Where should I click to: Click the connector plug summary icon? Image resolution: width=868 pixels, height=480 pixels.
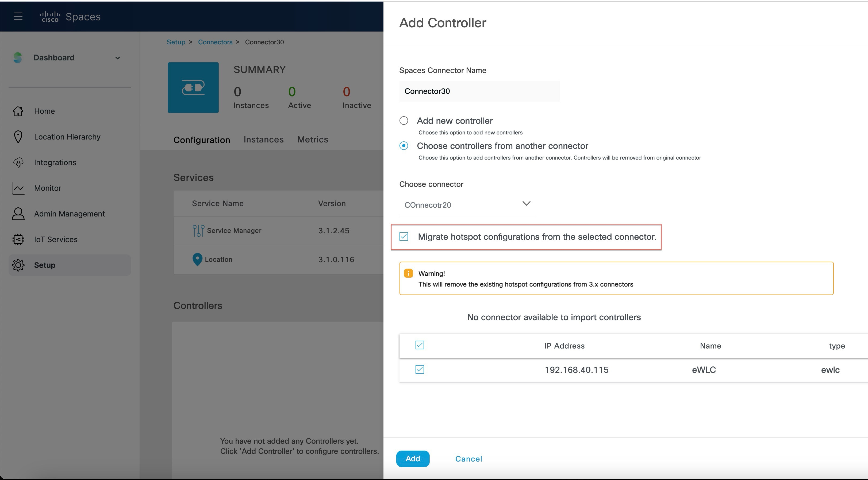point(193,88)
